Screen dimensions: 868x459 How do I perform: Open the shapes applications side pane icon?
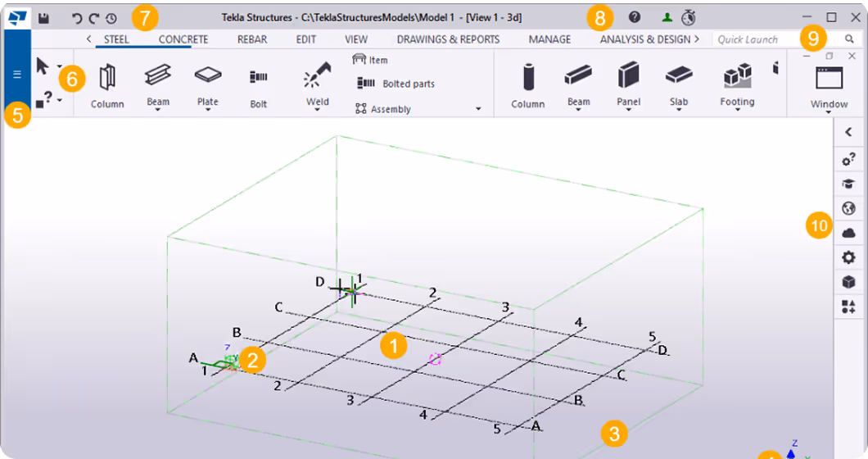pos(848,307)
